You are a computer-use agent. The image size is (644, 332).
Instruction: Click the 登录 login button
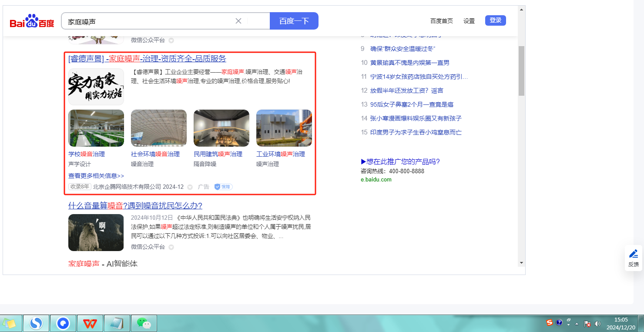coord(495,20)
